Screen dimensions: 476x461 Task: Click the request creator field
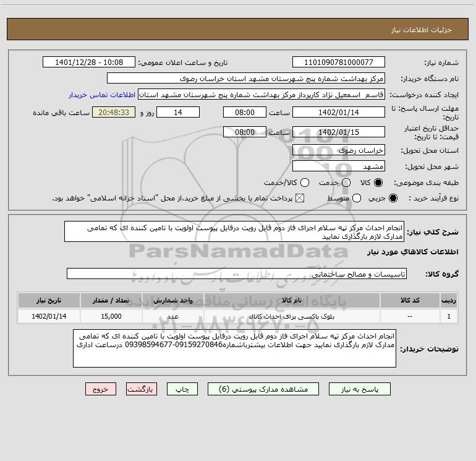click(x=261, y=95)
